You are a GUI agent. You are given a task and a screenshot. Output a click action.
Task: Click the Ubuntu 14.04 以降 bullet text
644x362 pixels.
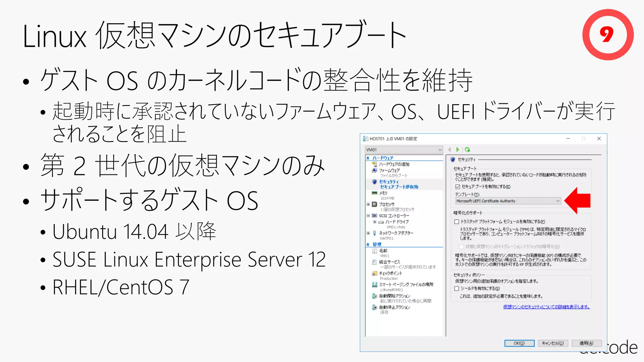click(134, 231)
